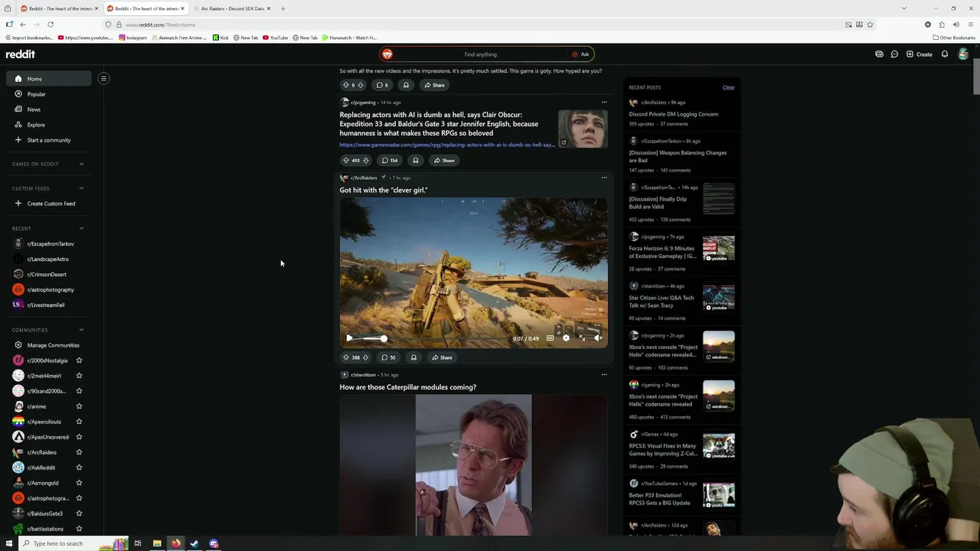Go back with the browser back arrow
This screenshot has height=551, width=980.
point(23,24)
